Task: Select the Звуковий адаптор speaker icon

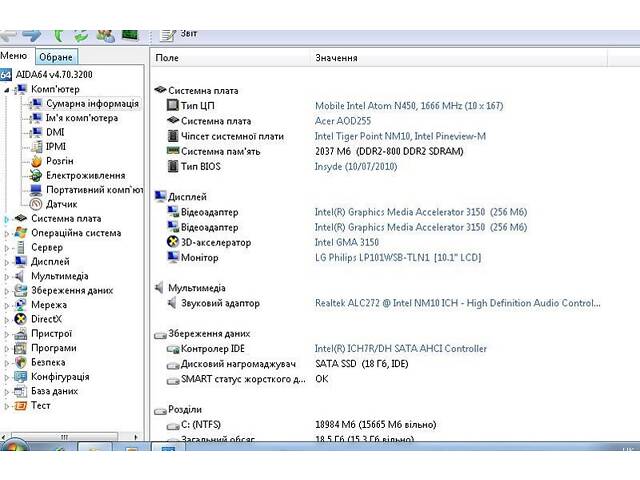Action: [x=172, y=303]
